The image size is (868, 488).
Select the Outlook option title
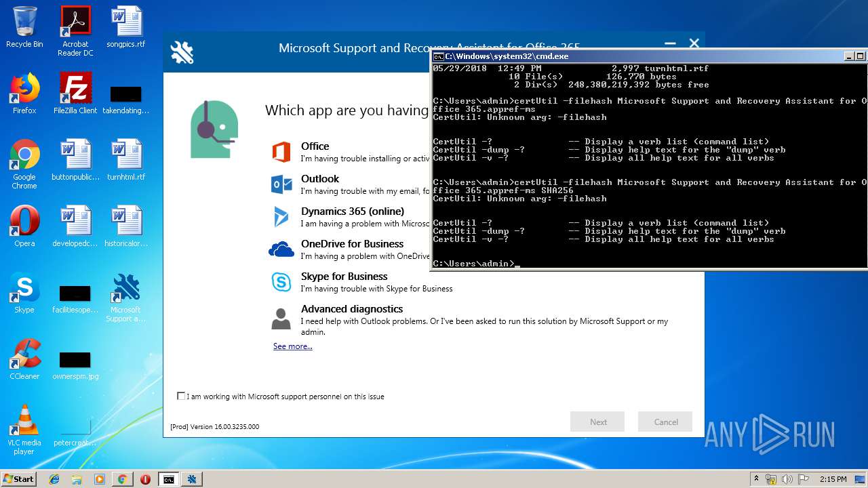coord(320,179)
